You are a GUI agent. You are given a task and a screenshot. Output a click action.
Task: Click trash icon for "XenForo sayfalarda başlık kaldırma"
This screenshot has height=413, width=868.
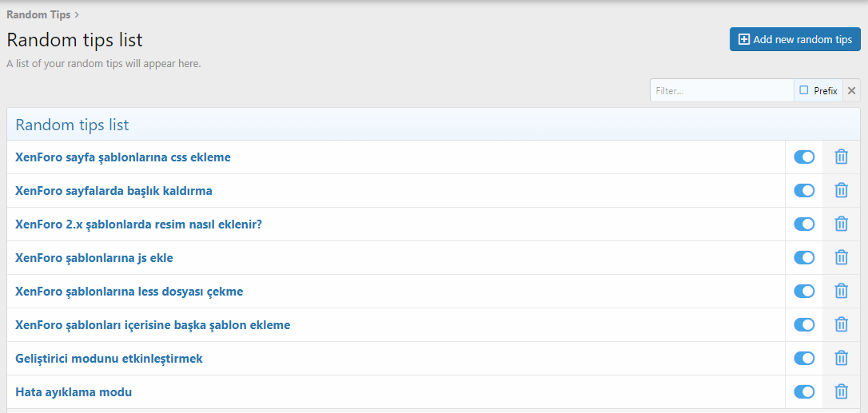click(x=841, y=191)
